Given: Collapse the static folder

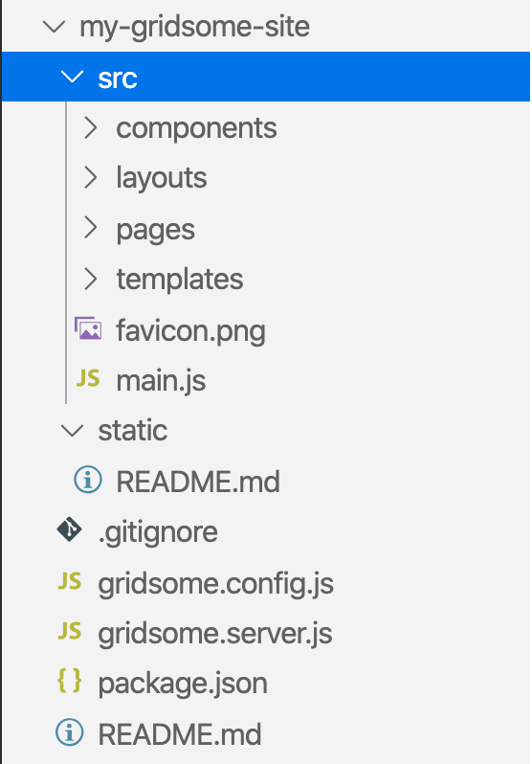Looking at the screenshot, I should pyautogui.click(x=72, y=430).
